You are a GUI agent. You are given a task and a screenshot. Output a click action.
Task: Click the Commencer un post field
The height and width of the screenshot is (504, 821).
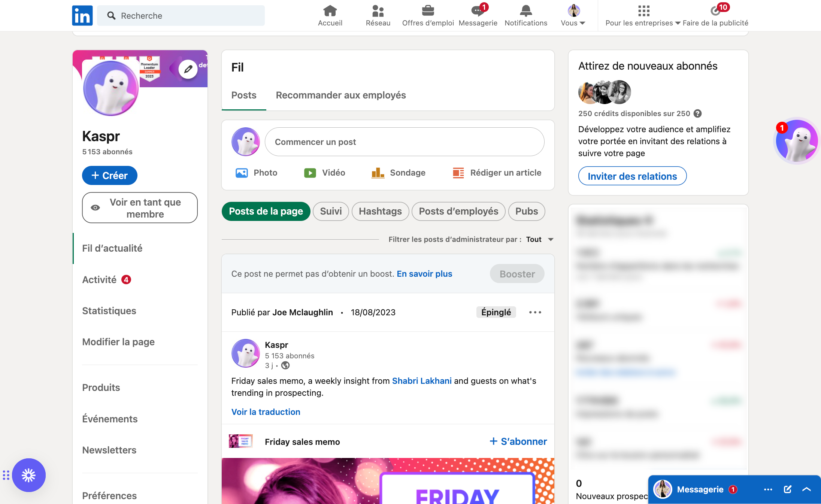[x=405, y=142]
